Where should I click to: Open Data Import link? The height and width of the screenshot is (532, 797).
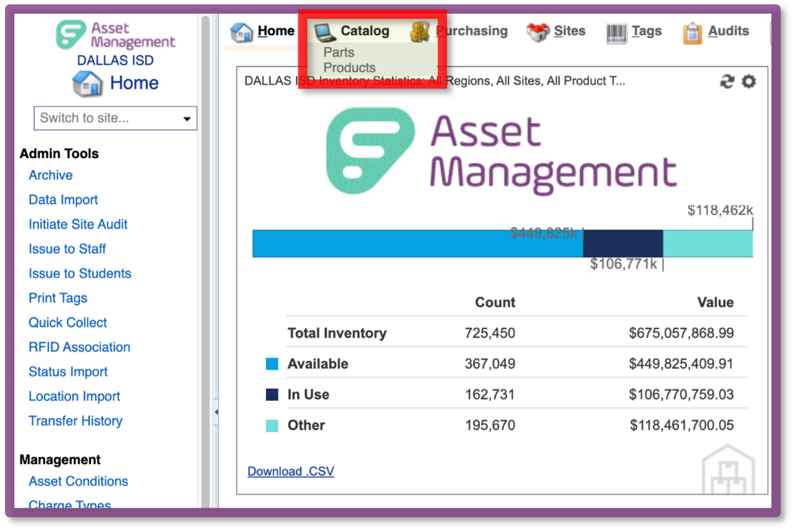point(63,200)
